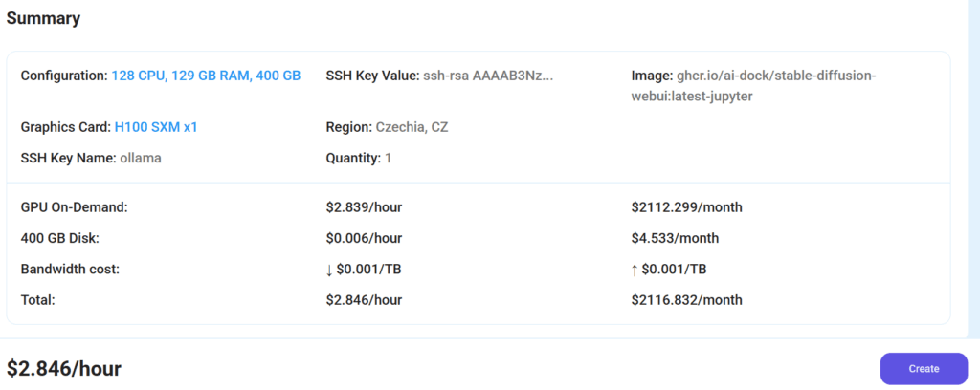The height and width of the screenshot is (390, 980).
Task: Select the $2112.299/month GPU price
Action: (687, 207)
